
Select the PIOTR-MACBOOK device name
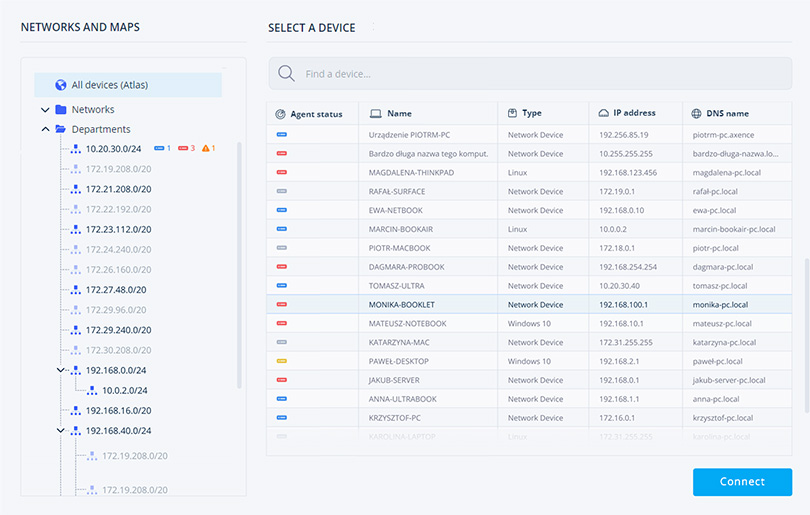pyautogui.click(x=399, y=248)
